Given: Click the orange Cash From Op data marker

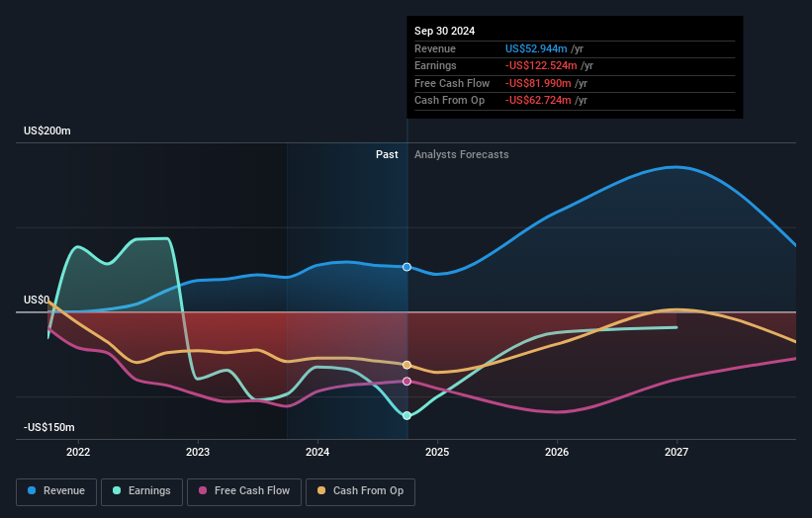Looking at the screenshot, I should click(x=407, y=365).
